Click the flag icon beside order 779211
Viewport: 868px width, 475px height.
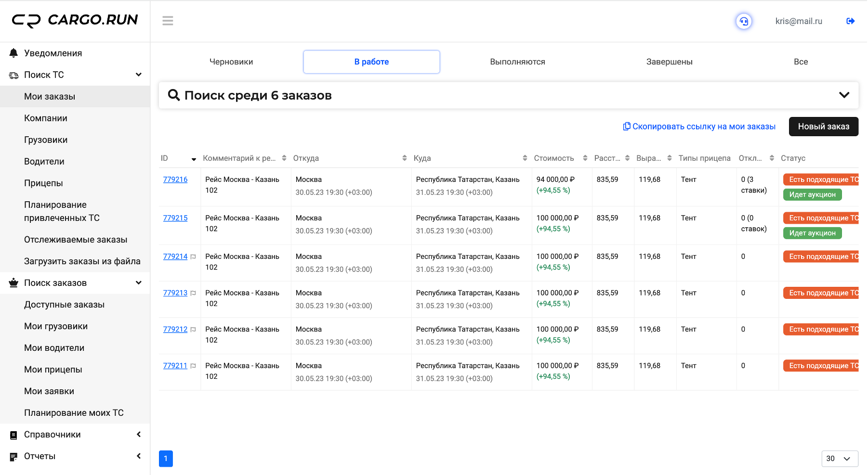tap(193, 366)
